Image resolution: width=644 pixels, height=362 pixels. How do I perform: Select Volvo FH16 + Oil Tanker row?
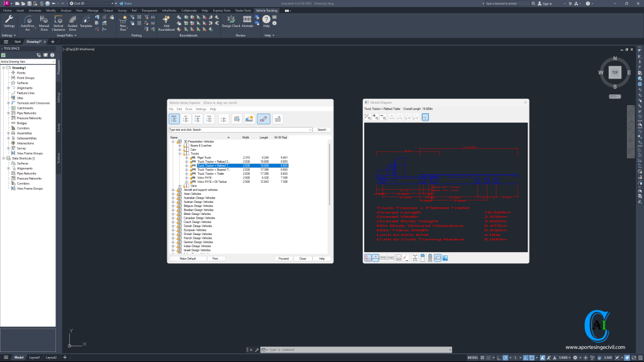(x=213, y=182)
